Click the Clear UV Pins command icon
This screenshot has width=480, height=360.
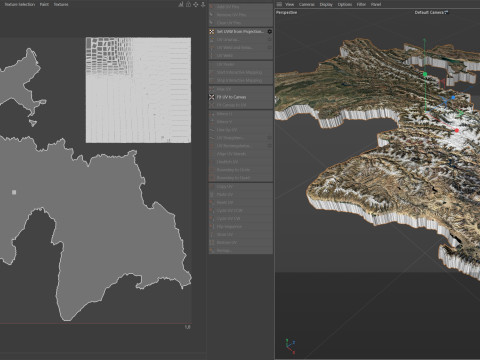(211, 23)
